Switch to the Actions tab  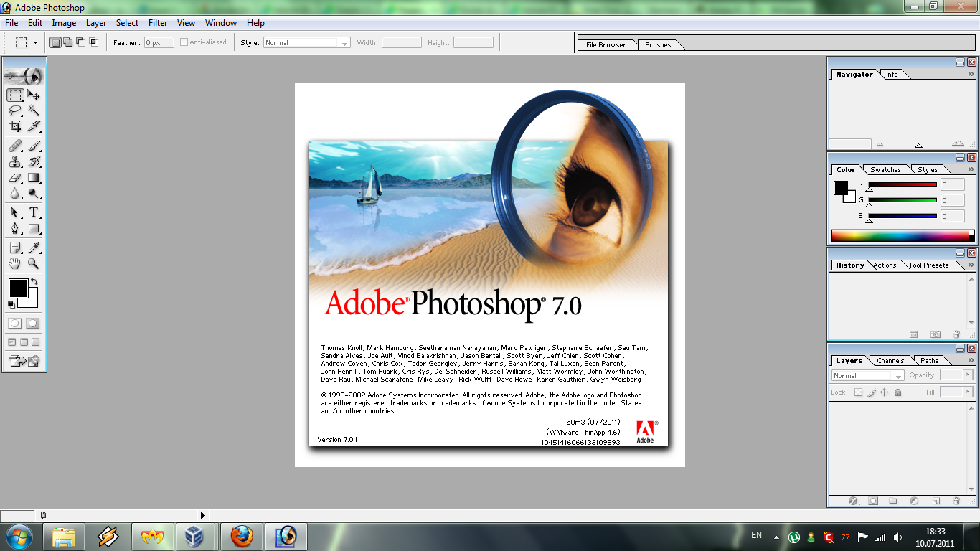coord(885,265)
